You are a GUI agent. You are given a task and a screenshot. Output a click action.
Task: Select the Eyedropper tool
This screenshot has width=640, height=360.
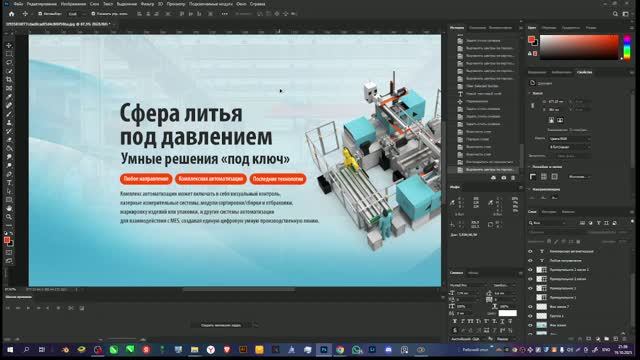tap(9, 97)
